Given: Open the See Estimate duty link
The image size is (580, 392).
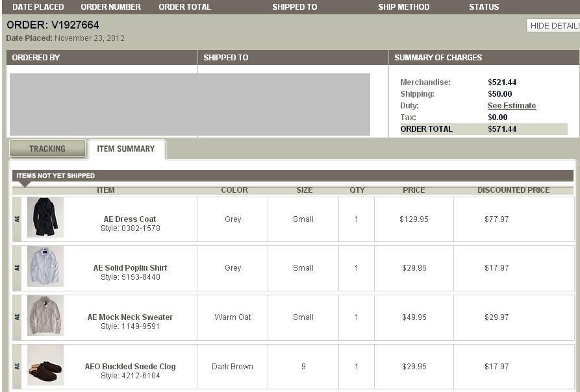Looking at the screenshot, I should coord(512,106).
